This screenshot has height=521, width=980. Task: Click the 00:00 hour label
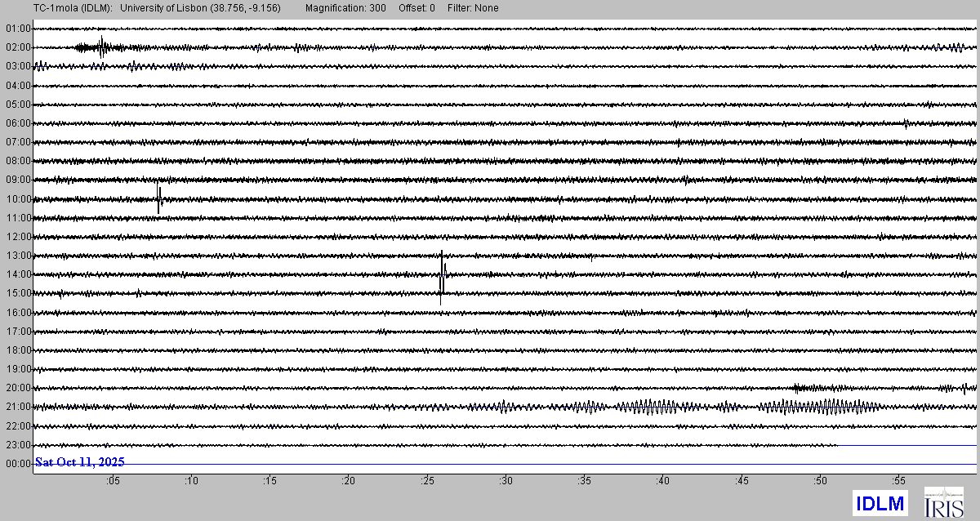(x=18, y=464)
